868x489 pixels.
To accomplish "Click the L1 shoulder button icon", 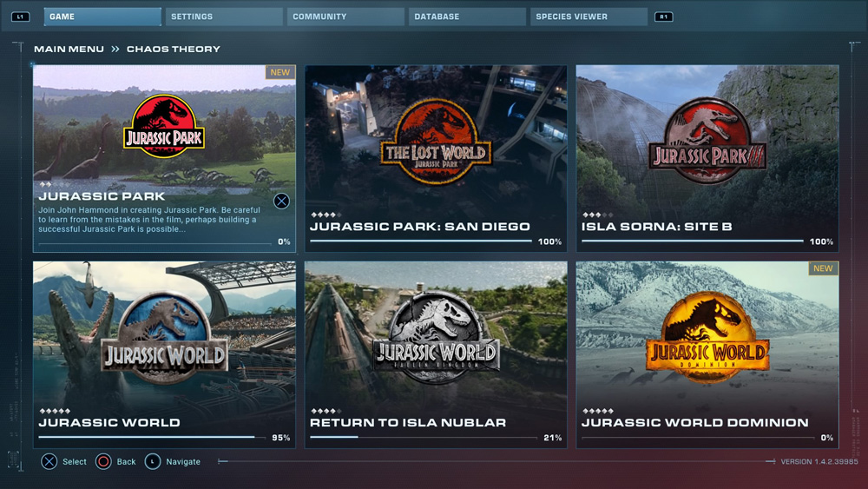I will point(21,17).
